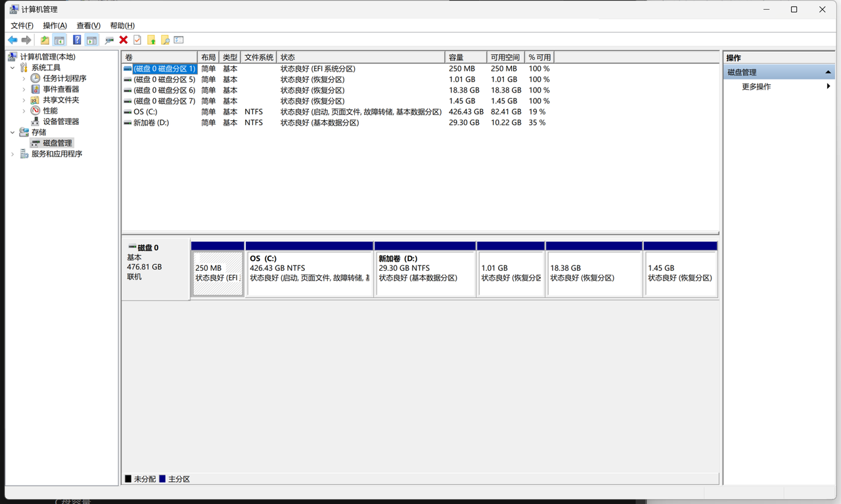This screenshot has width=841, height=504.
Task: Select the 250 MB EFI partition block
Action: coord(217,269)
